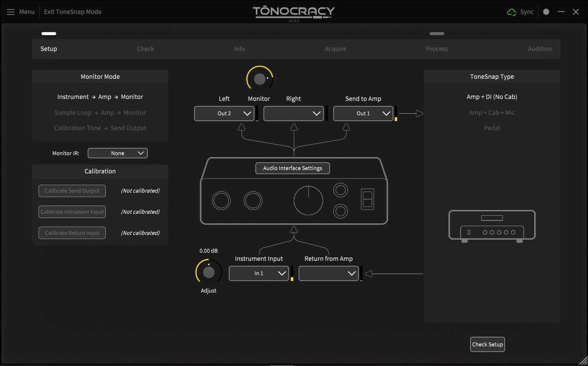Switch to the Process tab

click(437, 49)
